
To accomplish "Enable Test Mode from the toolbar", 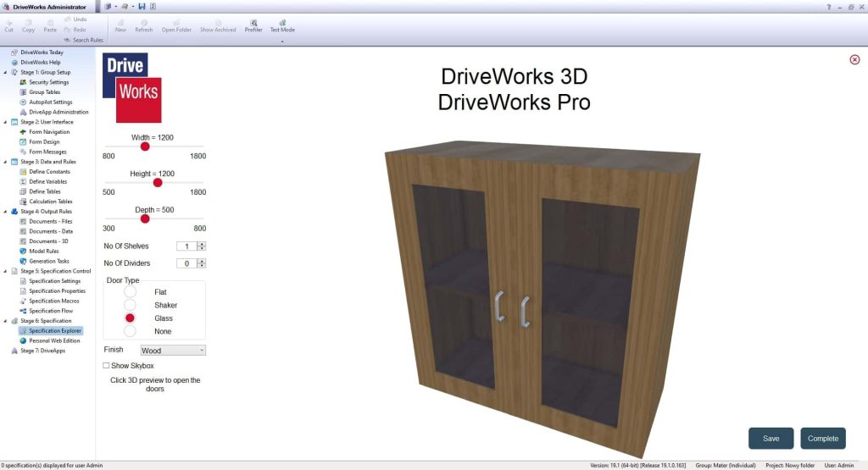I will (x=282, y=26).
